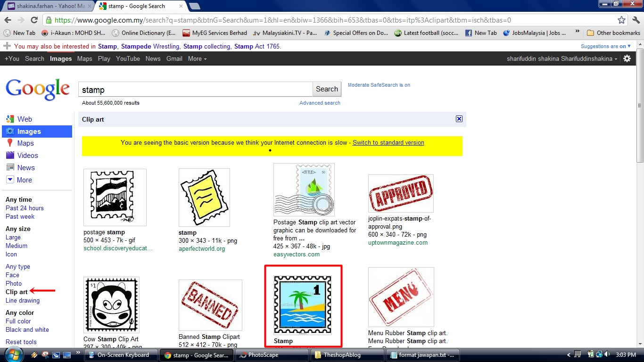The width and height of the screenshot is (644, 362).
Task: Open Suggestions are on dropdown
Action: pyautogui.click(x=605, y=46)
